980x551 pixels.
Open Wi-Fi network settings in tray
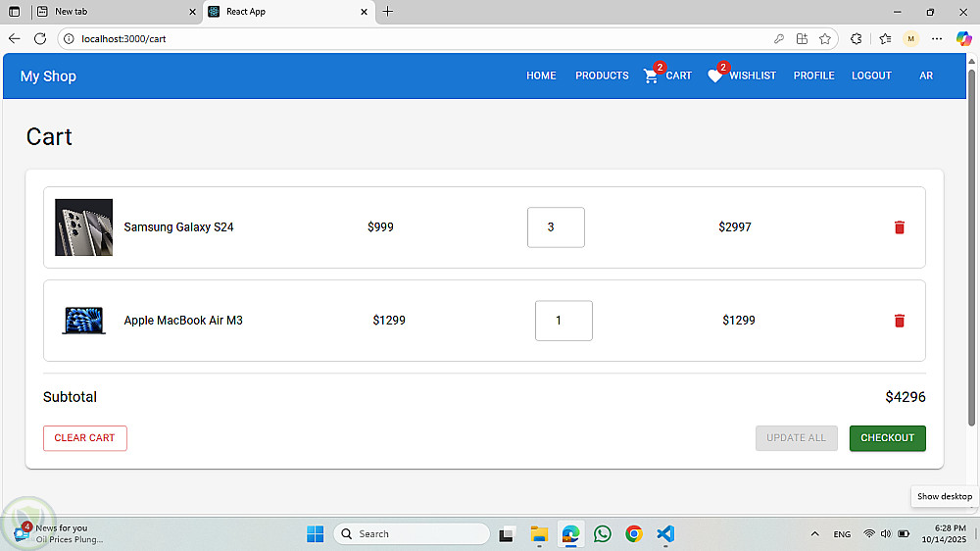(x=868, y=534)
